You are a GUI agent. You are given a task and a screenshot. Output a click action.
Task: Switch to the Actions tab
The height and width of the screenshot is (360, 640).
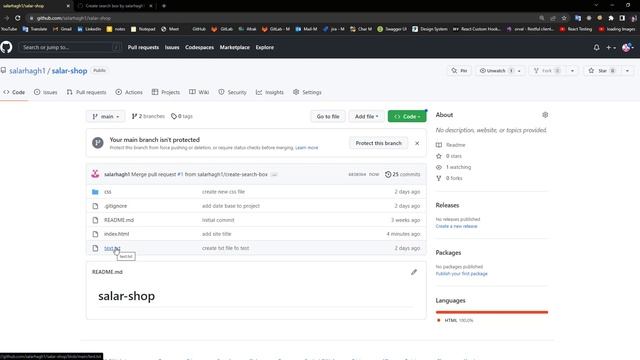(x=129, y=92)
